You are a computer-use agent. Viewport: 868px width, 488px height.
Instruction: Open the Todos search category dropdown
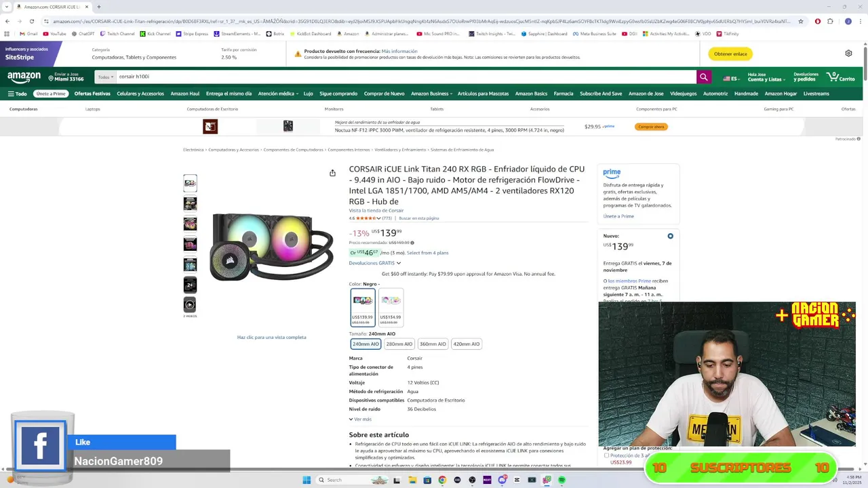(105, 77)
